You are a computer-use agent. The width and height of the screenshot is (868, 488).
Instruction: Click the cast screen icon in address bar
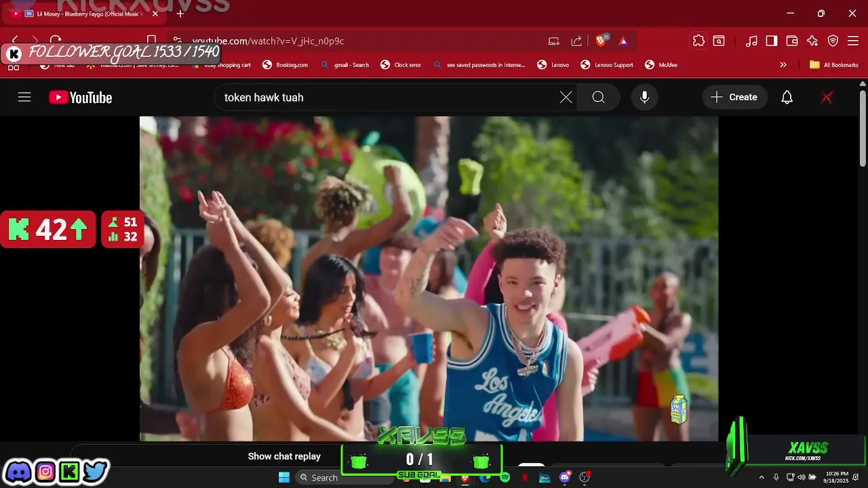pos(554,41)
